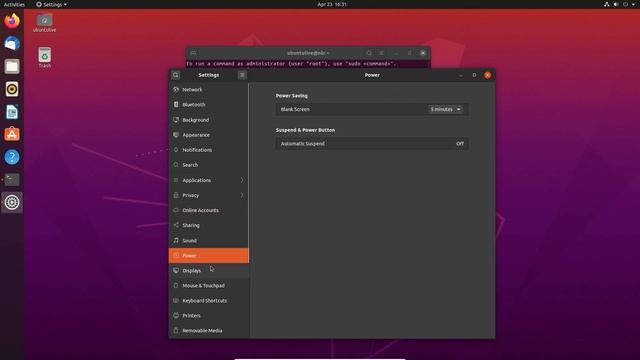The width and height of the screenshot is (640, 360).
Task: Open Automatic Suspend Off setting
Action: (372, 144)
